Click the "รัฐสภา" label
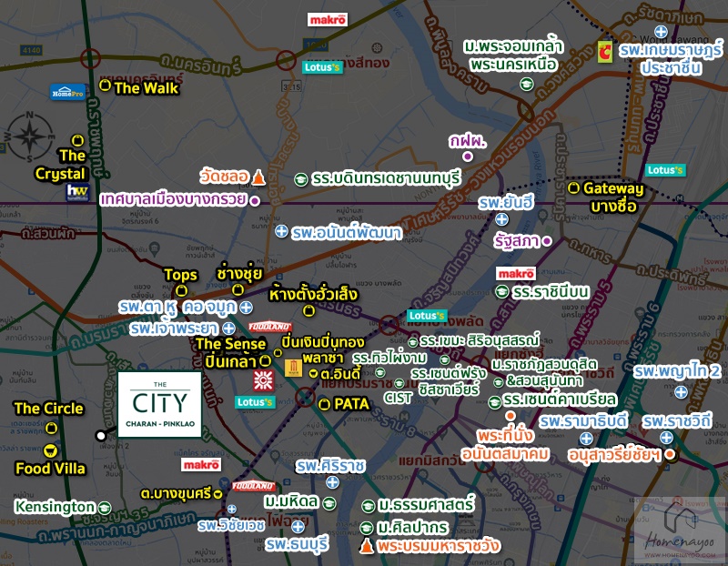Image resolution: width=728 pixels, height=566 pixels. pyautogui.click(x=517, y=240)
